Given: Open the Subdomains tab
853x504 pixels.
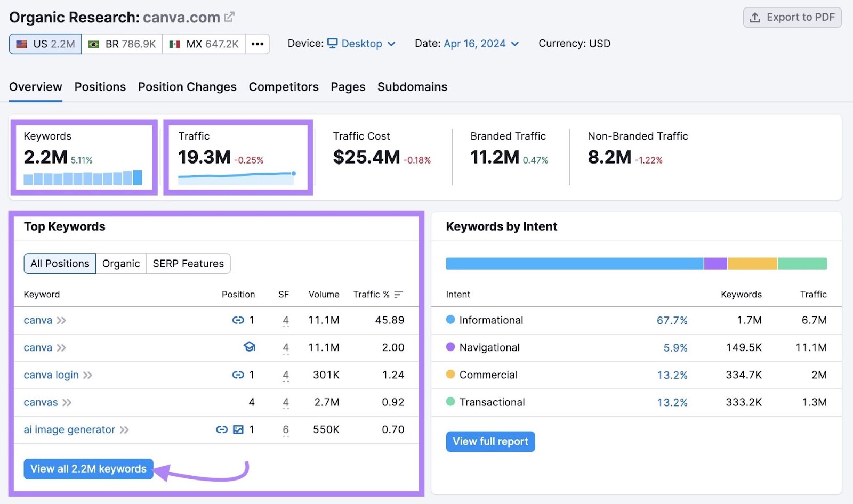Looking at the screenshot, I should point(412,87).
